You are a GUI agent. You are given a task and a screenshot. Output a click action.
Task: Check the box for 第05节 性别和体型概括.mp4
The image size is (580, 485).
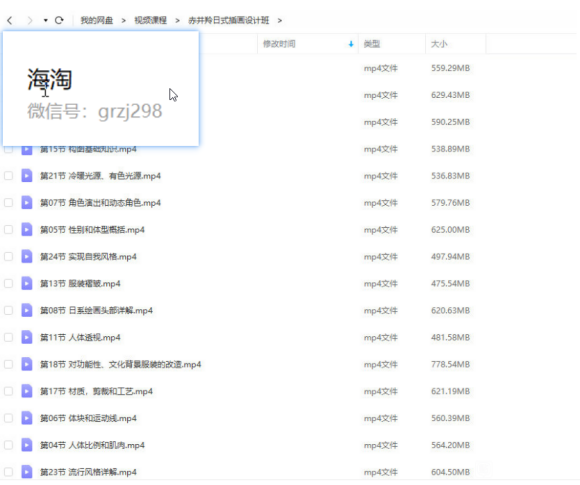click(8, 230)
